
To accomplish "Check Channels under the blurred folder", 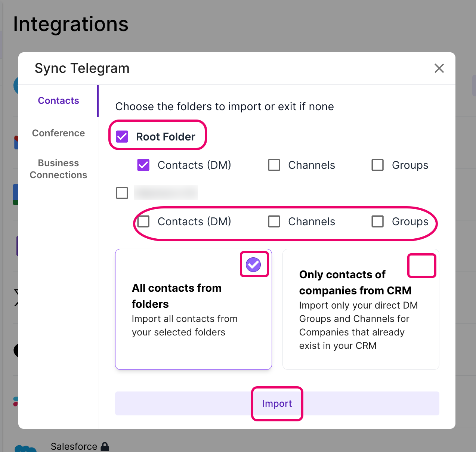I will [274, 222].
